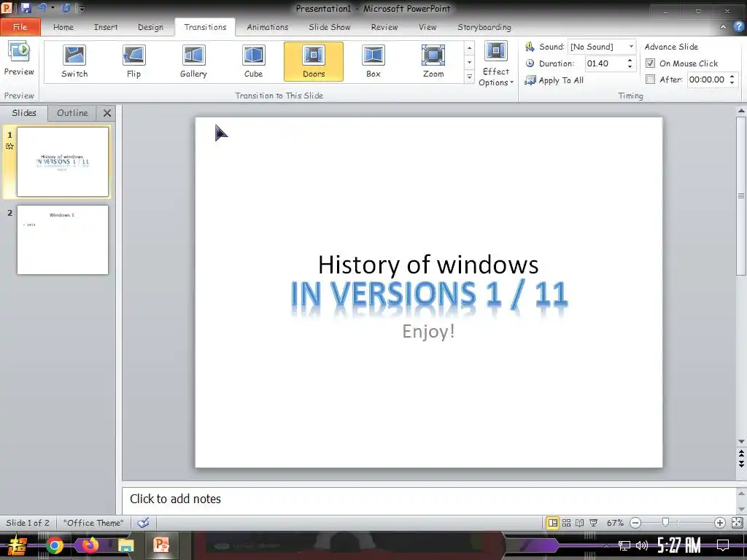This screenshot has height=560, width=747.
Task: Open Effect Options dropdown
Action: pos(496,64)
